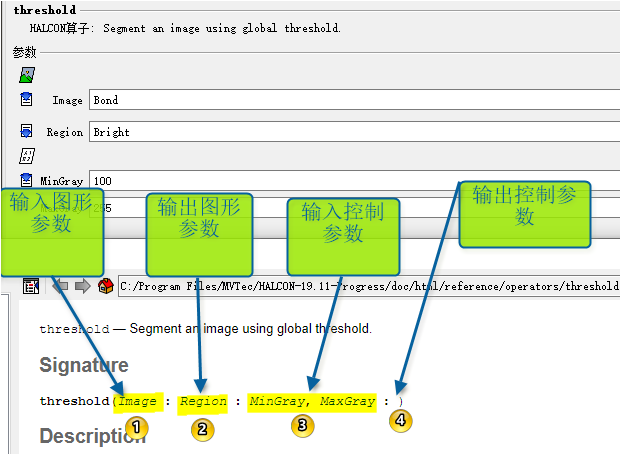Click MinGray in the threshold signature
This screenshot has width=621, height=455.
click(x=277, y=401)
